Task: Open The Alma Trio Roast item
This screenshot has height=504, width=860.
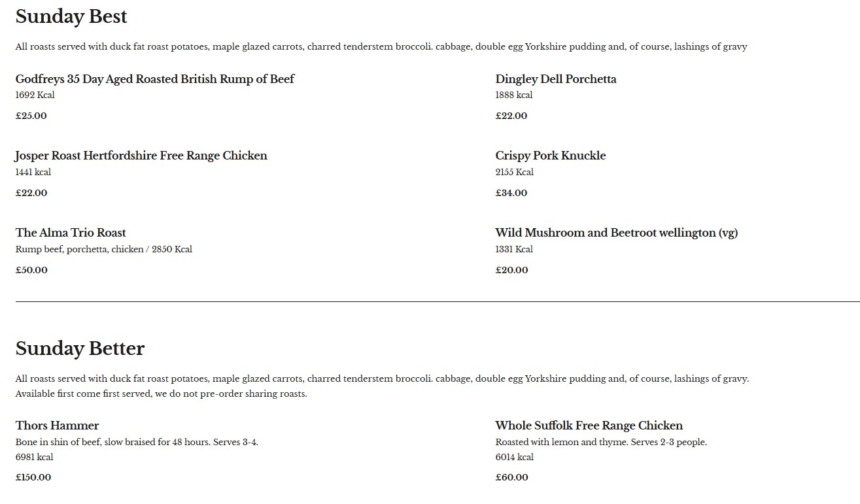Action: pyautogui.click(x=71, y=233)
